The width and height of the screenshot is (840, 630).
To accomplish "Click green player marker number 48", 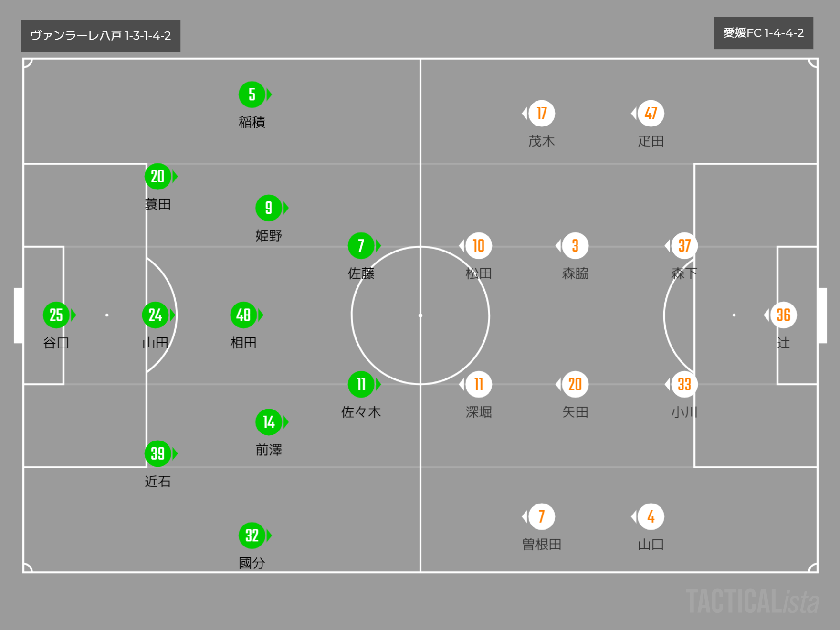I will click(x=243, y=315).
